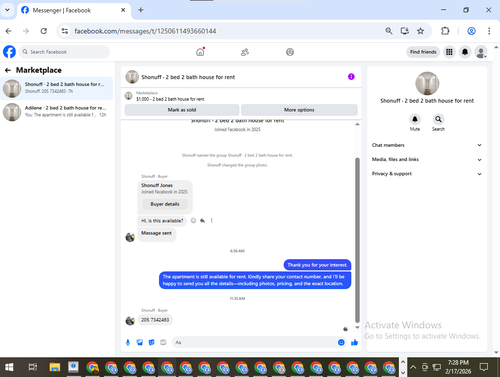Reload the page in browser

(x=44, y=31)
